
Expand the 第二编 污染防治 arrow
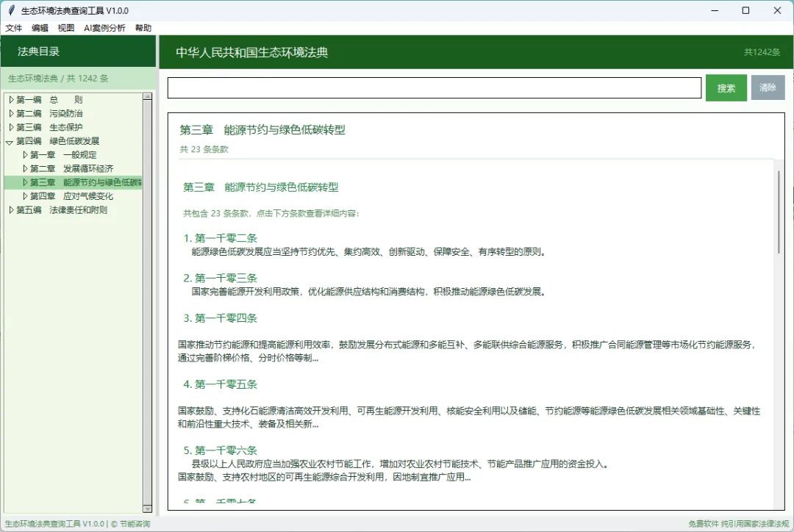[x=11, y=113]
